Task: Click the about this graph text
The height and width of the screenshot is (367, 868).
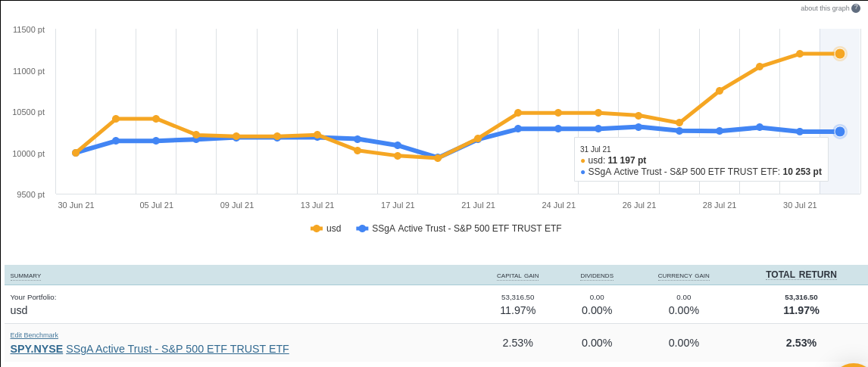Action: point(825,8)
